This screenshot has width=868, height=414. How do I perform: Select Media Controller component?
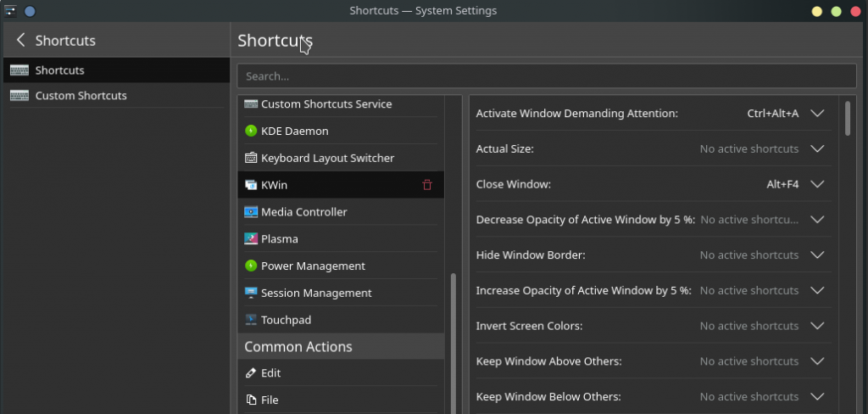[x=341, y=212]
